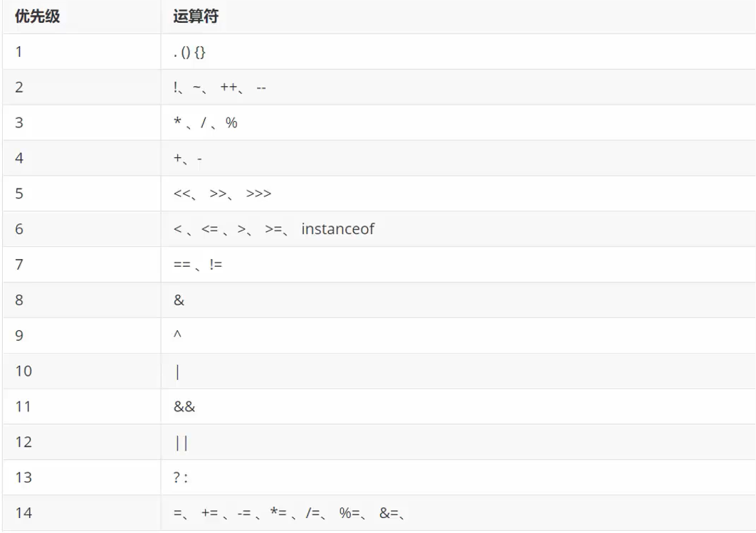Click the assignment operators '=、+=' cell
Image resolution: width=756 pixels, height=533 pixels.
coord(293,513)
